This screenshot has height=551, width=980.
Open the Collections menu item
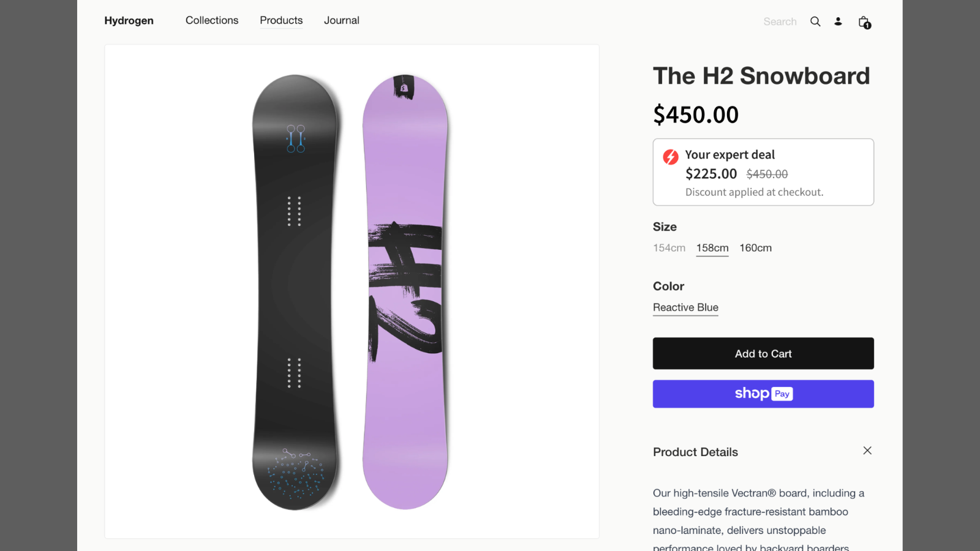[x=211, y=20]
